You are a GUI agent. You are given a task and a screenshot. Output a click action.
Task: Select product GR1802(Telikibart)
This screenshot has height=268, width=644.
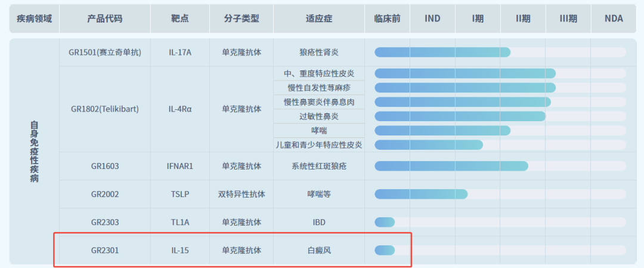pos(105,109)
